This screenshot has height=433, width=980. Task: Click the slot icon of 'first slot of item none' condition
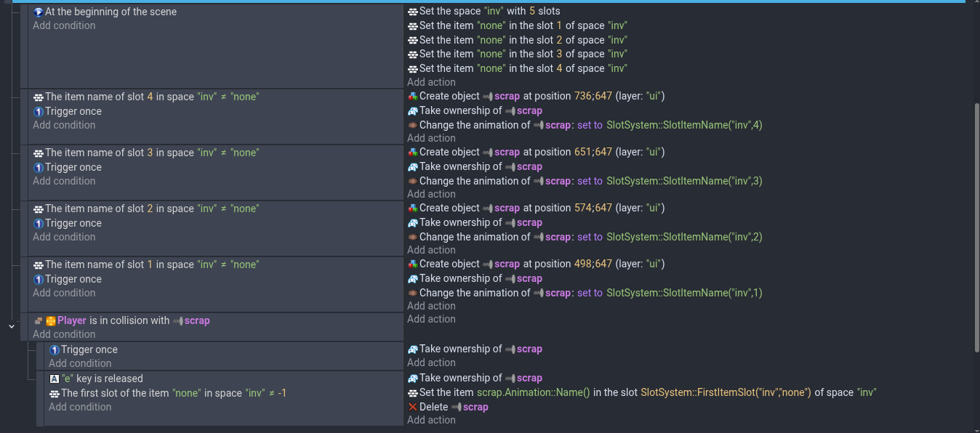coord(55,393)
